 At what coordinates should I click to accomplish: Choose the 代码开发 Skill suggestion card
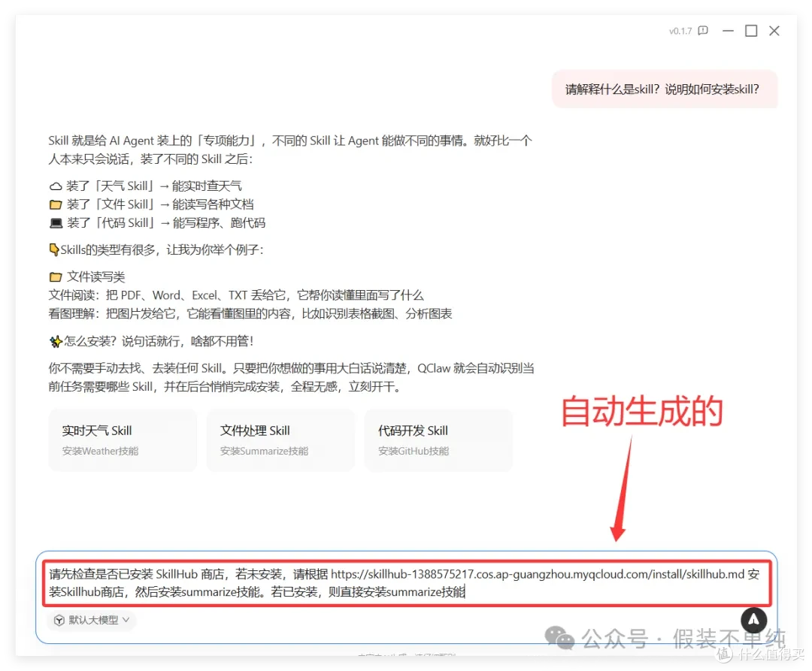pos(438,440)
